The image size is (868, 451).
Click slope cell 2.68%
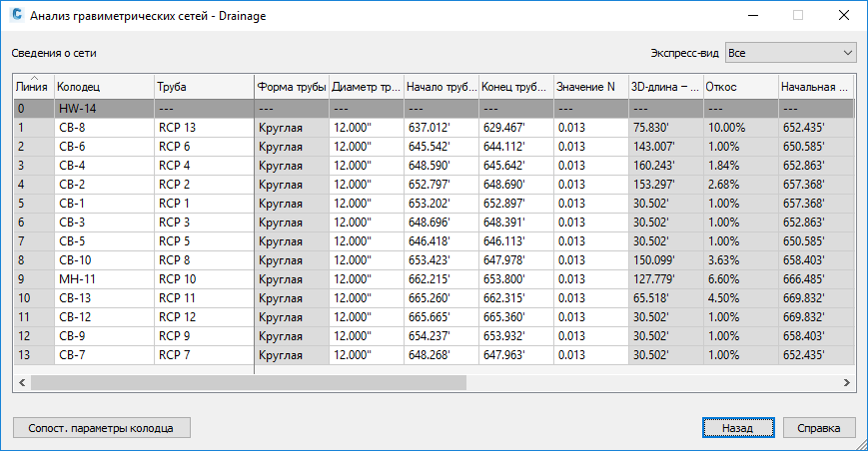click(741, 185)
